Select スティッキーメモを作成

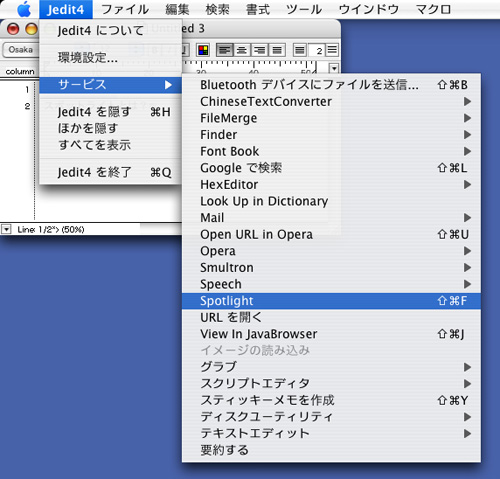331,400
